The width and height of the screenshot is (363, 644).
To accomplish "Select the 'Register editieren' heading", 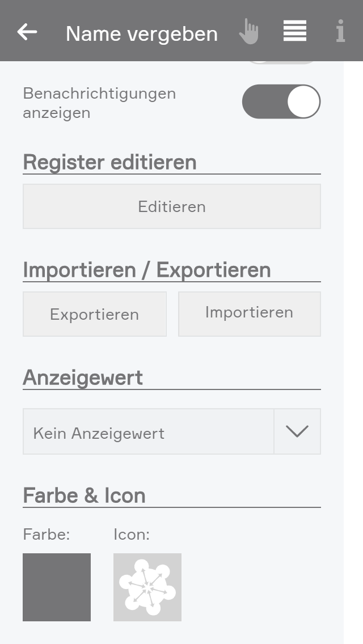I will (x=109, y=163).
